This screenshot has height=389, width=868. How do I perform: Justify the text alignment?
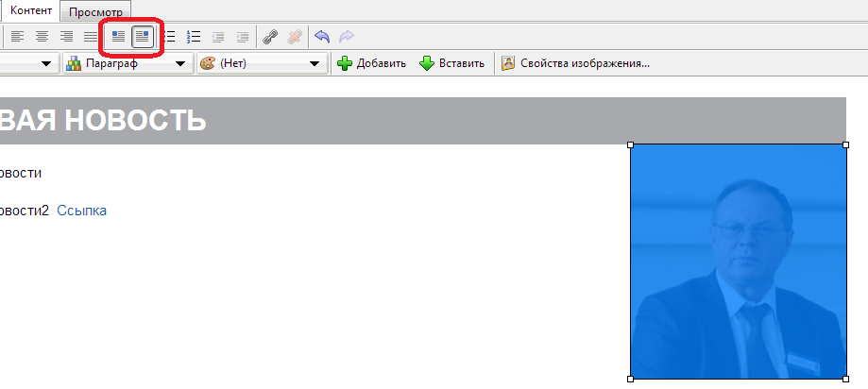pyautogui.click(x=90, y=37)
